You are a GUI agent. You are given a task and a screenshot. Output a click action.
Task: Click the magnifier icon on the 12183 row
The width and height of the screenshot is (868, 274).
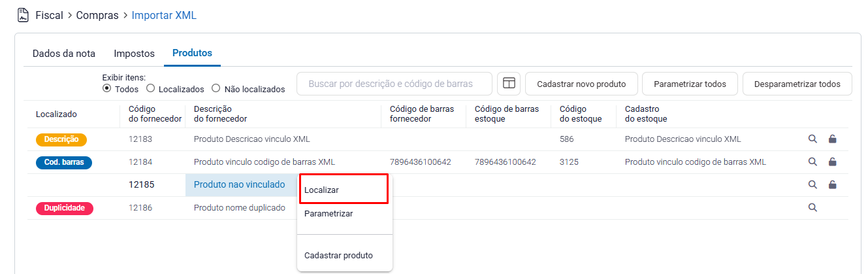[812, 139]
